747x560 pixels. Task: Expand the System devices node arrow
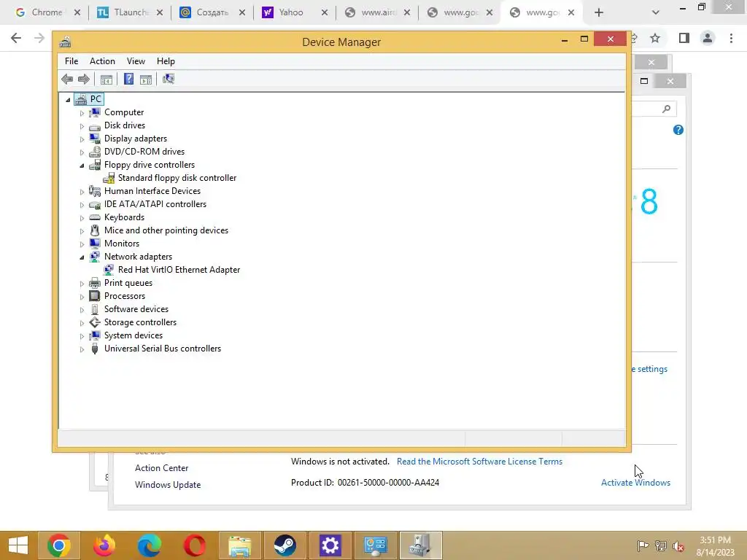(x=82, y=337)
